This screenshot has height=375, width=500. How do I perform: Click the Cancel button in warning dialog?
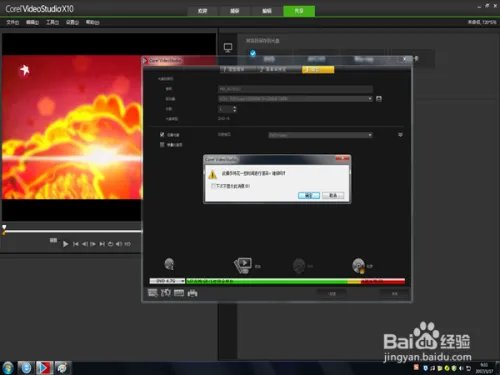pyautogui.click(x=333, y=195)
